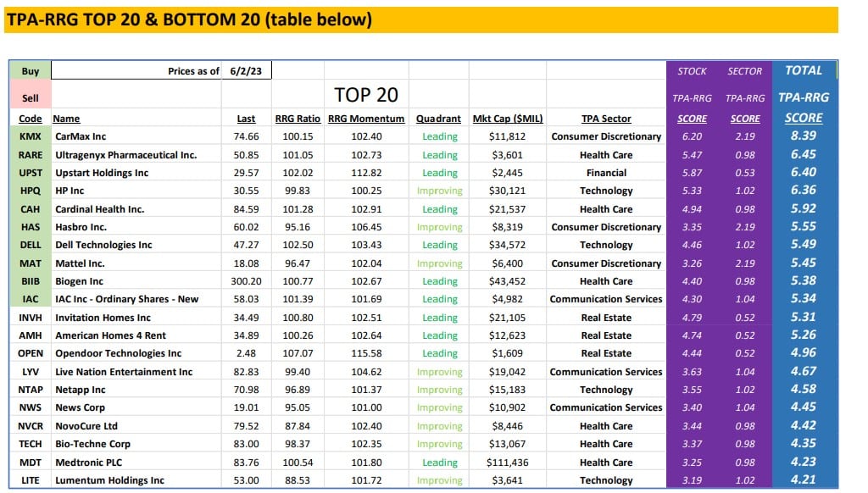This screenshot has height=493, width=868.
Task: Click the TPA Sector column header
Action: 606,119
